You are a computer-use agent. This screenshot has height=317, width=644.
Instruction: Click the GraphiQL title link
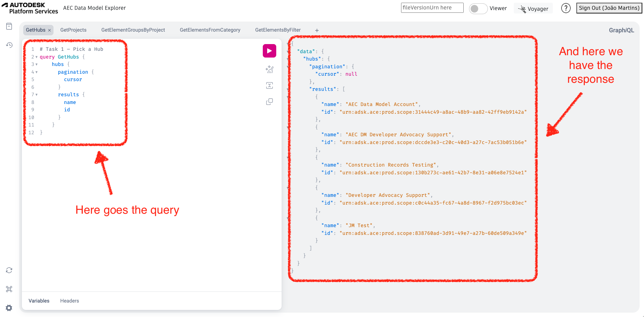[621, 30]
